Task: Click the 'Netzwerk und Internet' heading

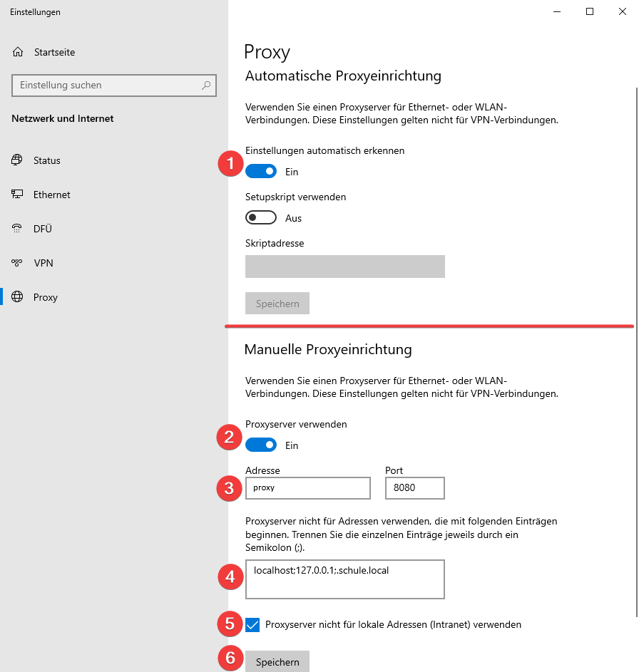Action: (63, 119)
